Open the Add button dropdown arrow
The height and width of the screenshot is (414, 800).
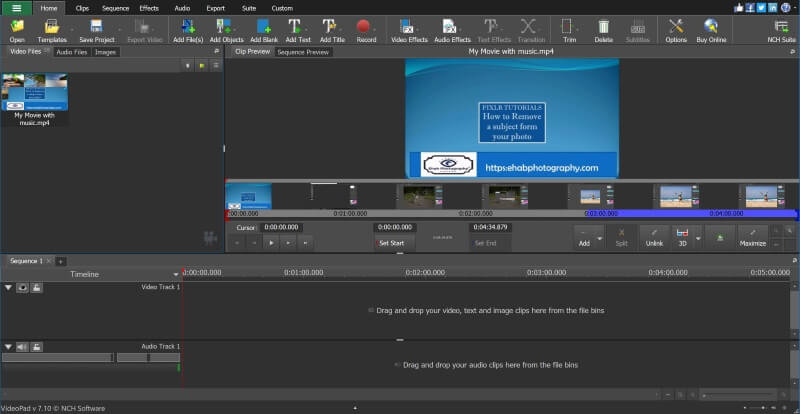[599, 238]
